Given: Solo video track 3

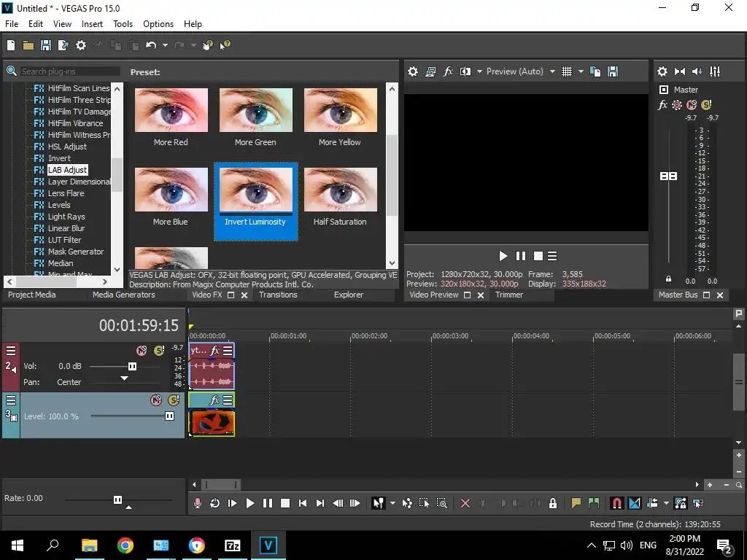Looking at the screenshot, I should pyautogui.click(x=174, y=400).
